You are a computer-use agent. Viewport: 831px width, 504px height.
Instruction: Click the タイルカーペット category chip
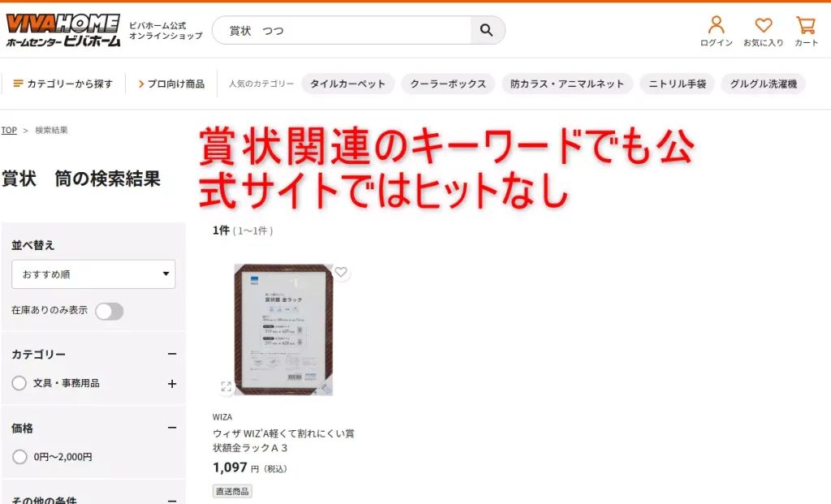pyautogui.click(x=347, y=84)
